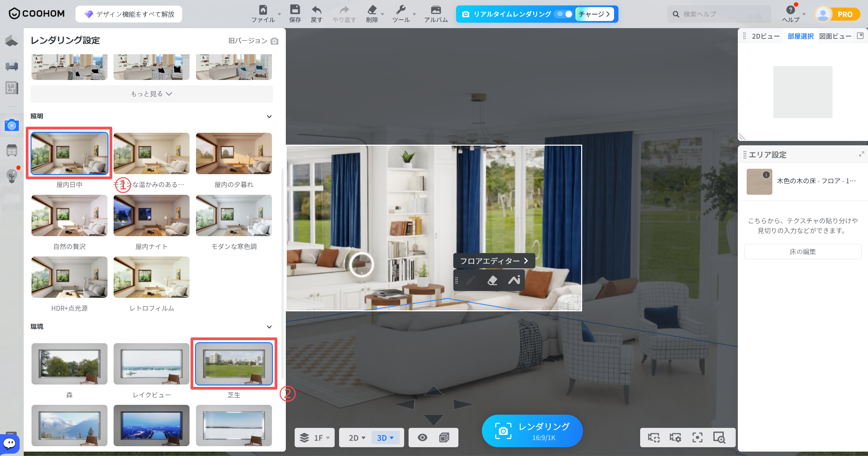Click the 保存 save icon

click(295, 10)
